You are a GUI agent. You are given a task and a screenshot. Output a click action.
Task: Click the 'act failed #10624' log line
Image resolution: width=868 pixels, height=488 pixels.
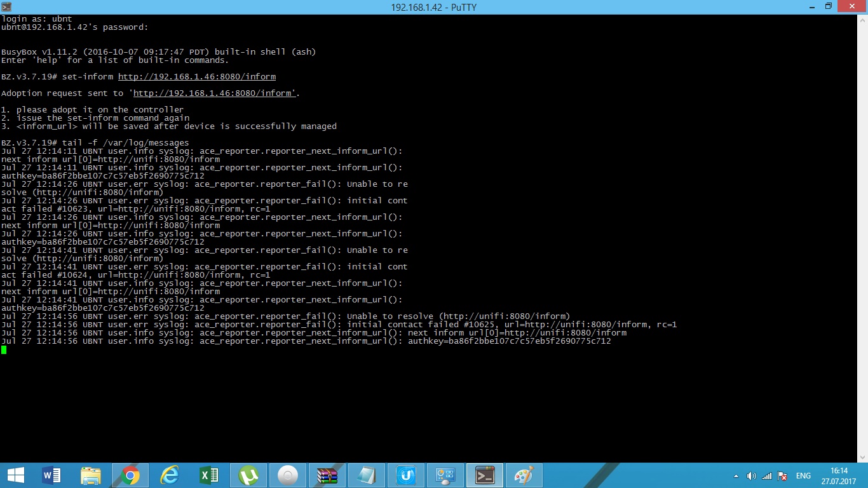[x=136, y=275]
